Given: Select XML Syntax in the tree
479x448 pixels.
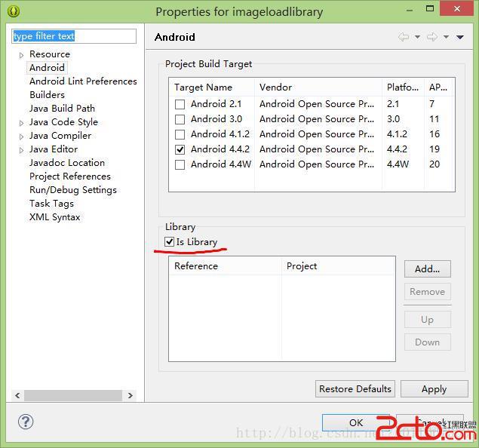Looking at the screenshot, I should [x=54, y=216].
